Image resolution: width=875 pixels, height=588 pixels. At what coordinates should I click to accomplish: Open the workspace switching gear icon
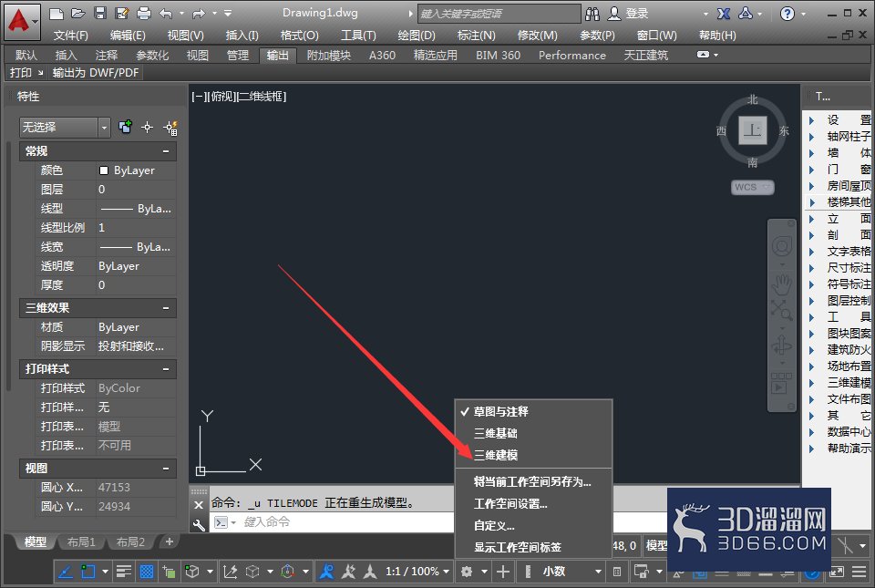(x=467, y=572)
